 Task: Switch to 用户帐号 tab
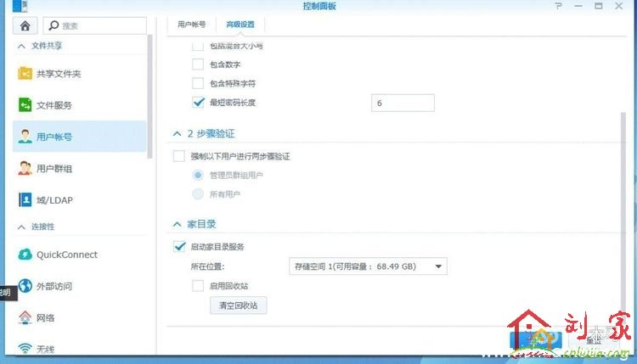tap(191, 25)
